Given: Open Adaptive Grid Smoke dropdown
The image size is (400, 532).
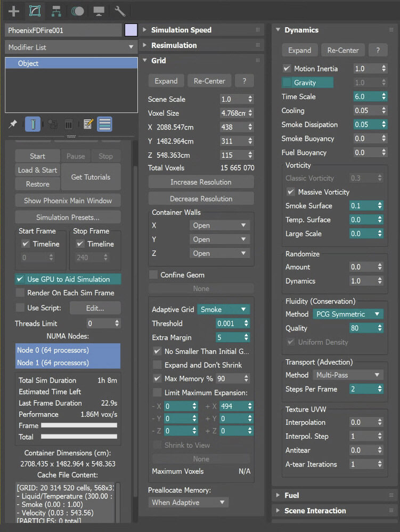Looking at the screenshot, I should click(223, 309).
